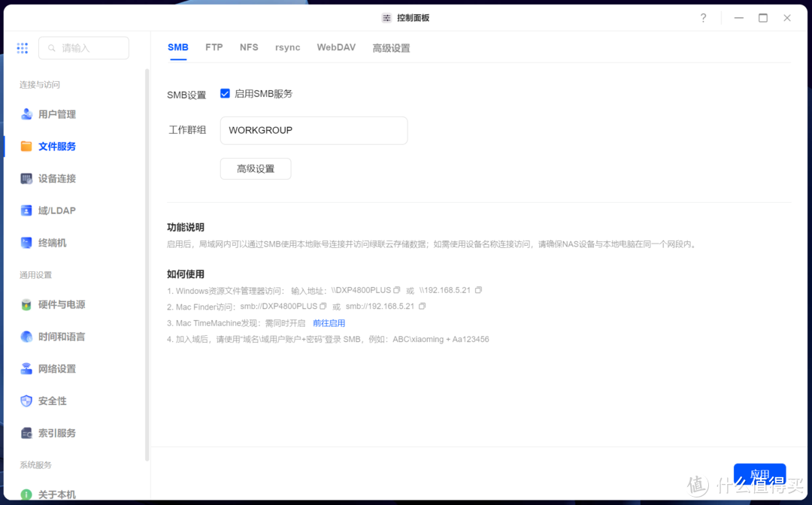
Task: Open the 安全性 settings page
Action: point(53,401)
